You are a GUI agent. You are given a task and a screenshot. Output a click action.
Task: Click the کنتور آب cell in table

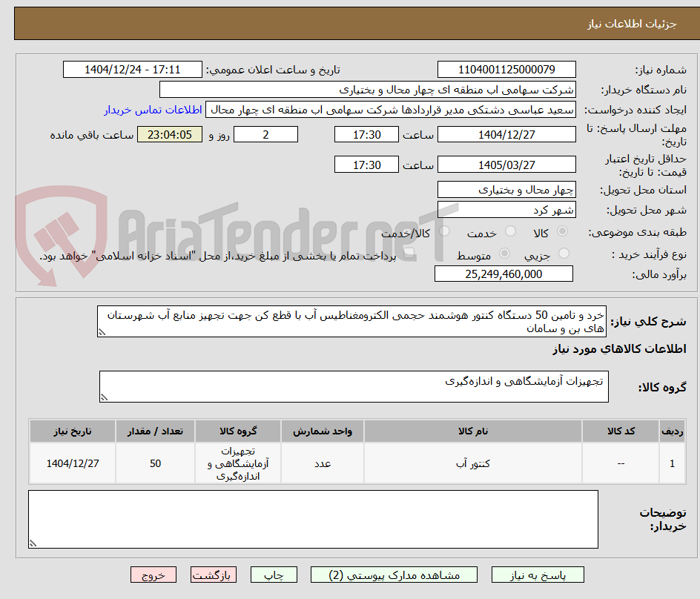pos(473,463)
